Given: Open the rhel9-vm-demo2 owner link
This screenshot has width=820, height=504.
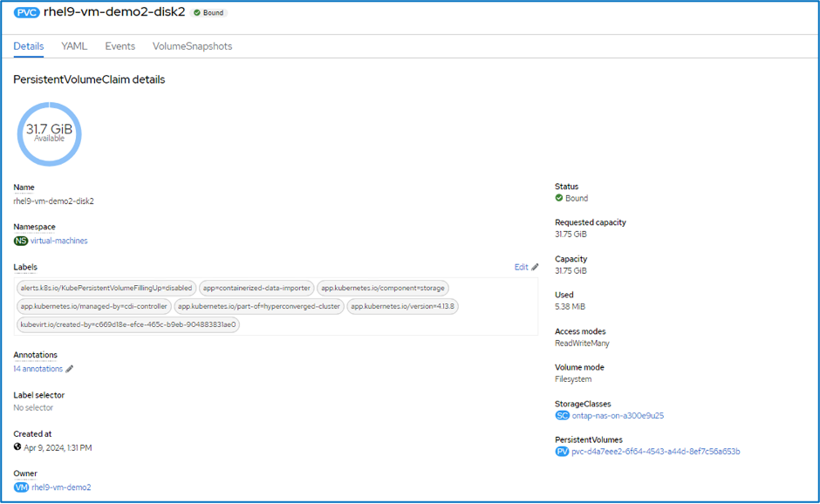Looking at the screenshot, I should click(x=61, y=487).
